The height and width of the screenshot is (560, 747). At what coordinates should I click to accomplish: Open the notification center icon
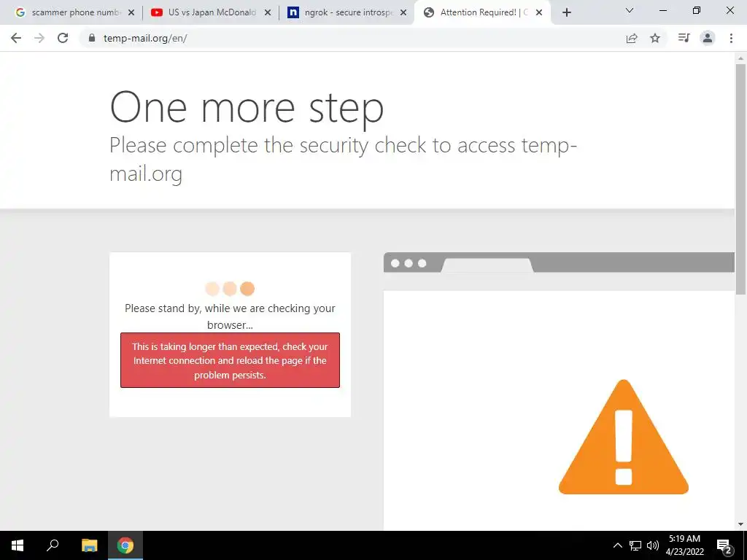point(724,545)
